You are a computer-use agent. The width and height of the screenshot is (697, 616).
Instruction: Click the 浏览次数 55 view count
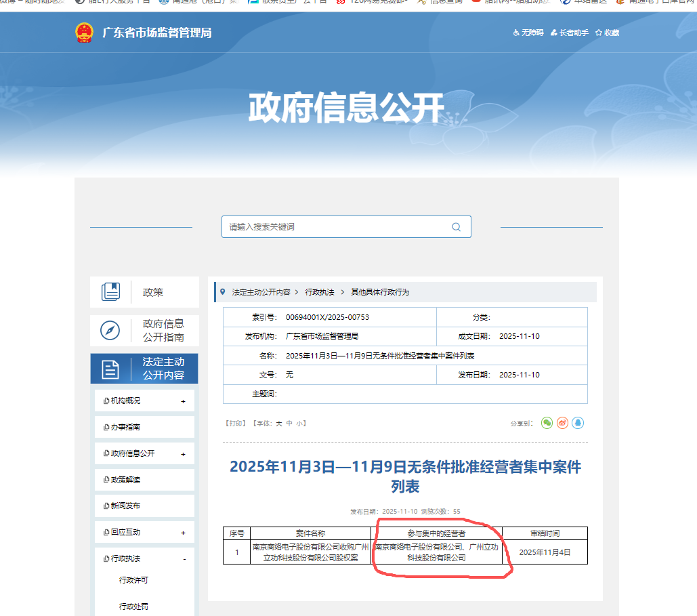(440, 512)
